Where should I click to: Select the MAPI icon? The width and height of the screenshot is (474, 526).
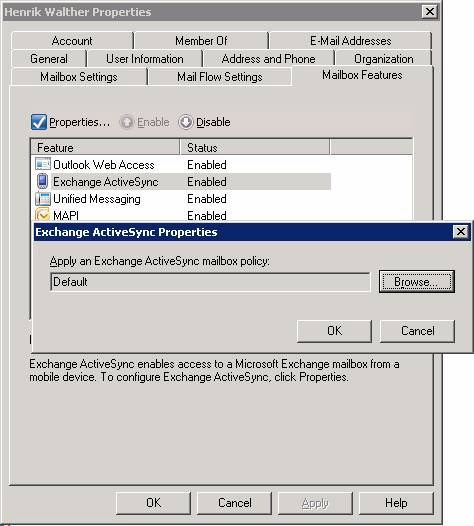(x=43, y=215)
